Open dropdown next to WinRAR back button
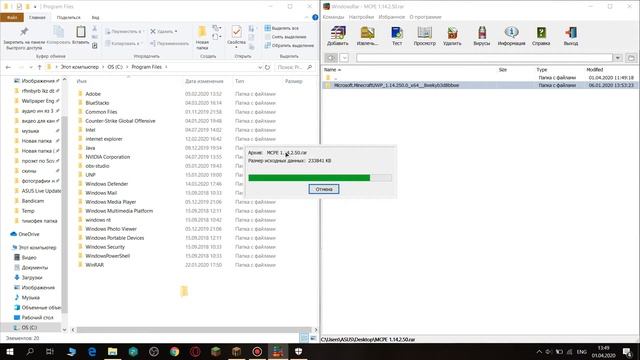 344,58
